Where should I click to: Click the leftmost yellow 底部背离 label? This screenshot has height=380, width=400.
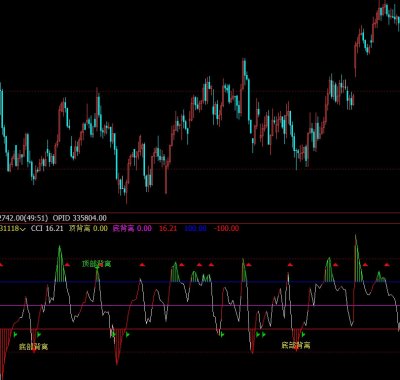[x=33, y=347]
